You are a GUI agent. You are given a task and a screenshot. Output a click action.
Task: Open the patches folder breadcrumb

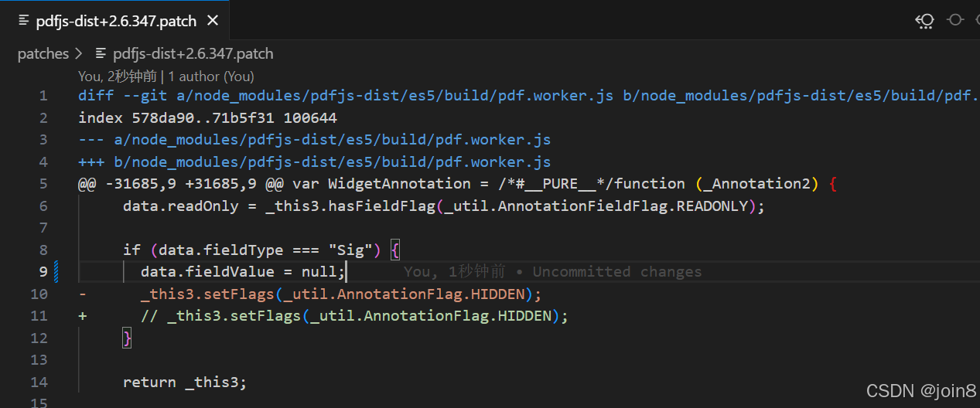43,53
